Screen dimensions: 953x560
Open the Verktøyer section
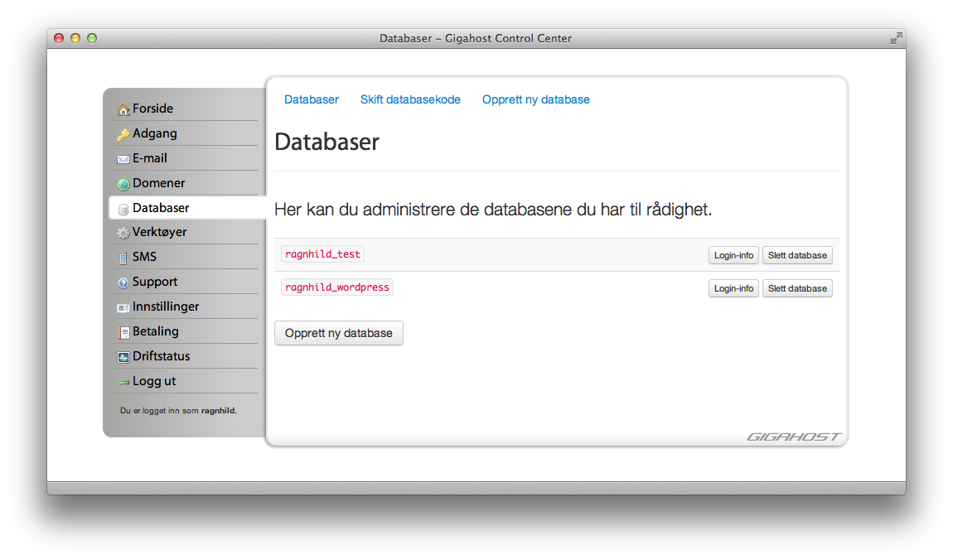point(183,233)
